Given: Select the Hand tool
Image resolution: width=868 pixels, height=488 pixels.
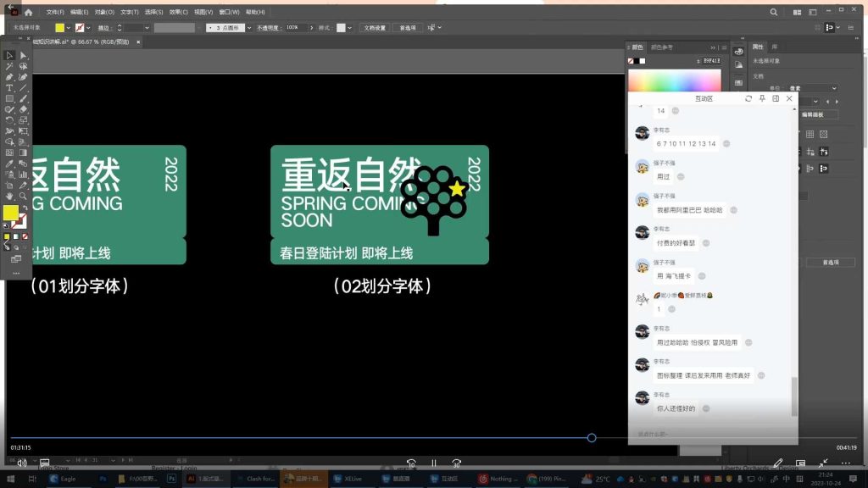Looking at the screenshot, I should pos(9,196).
